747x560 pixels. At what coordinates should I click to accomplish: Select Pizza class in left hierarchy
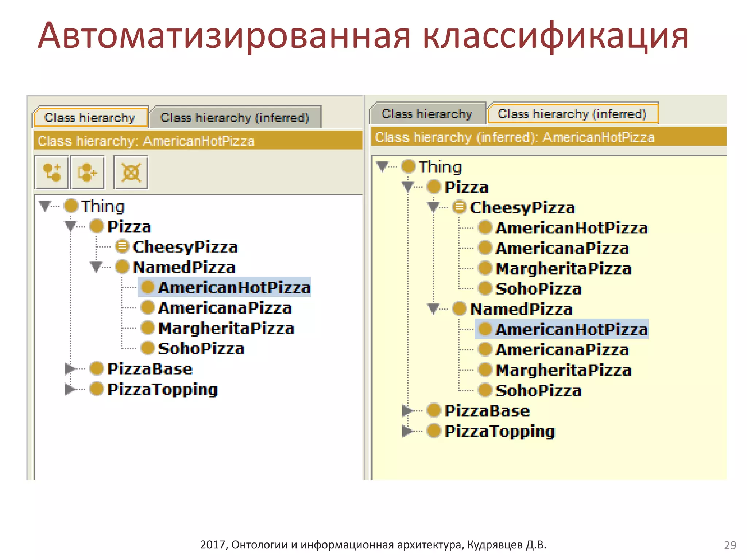click(x=129, y=227)
